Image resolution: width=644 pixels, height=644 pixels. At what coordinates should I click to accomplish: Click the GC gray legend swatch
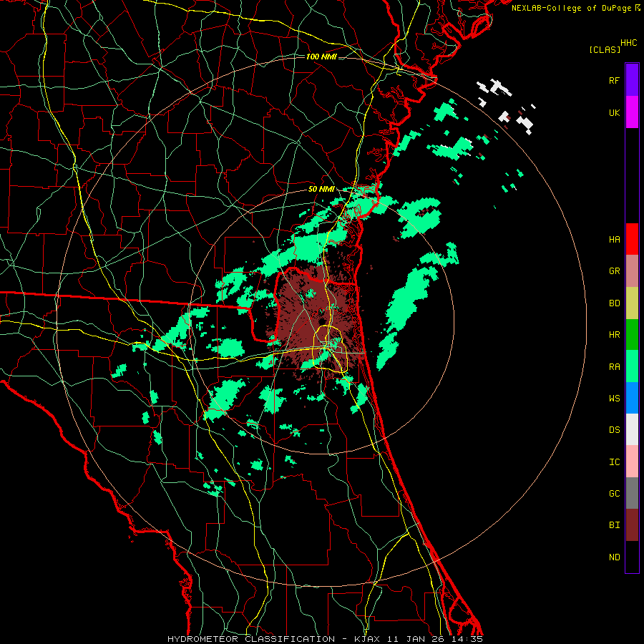[632, 493]
